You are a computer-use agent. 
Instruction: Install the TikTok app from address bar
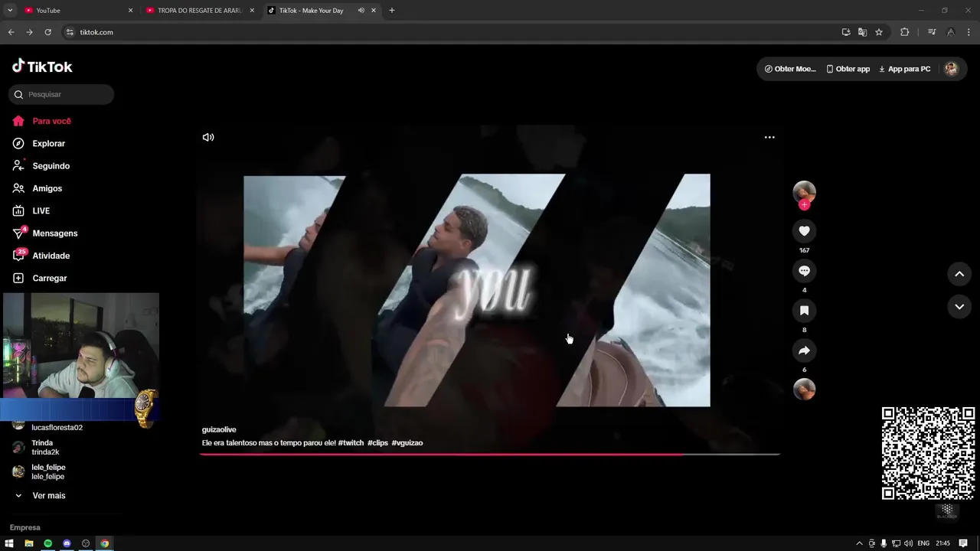(846, 32)
